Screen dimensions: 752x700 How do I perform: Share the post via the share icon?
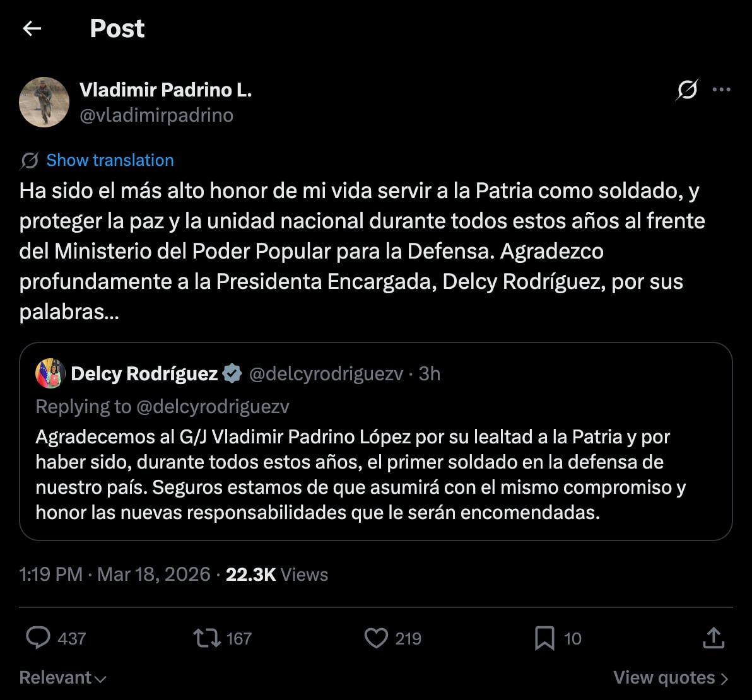713,638
